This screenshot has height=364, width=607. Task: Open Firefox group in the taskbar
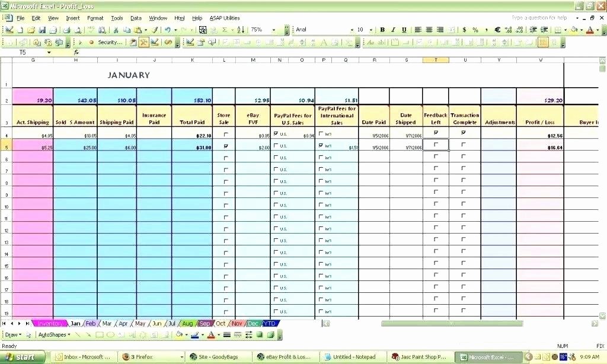click(x=152, y=357)
